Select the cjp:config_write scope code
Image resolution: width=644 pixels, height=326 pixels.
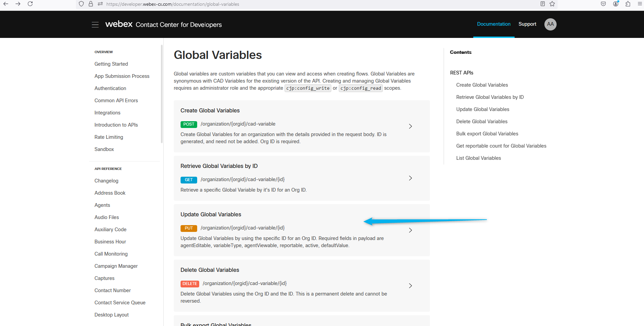click(x=308, y=88)
